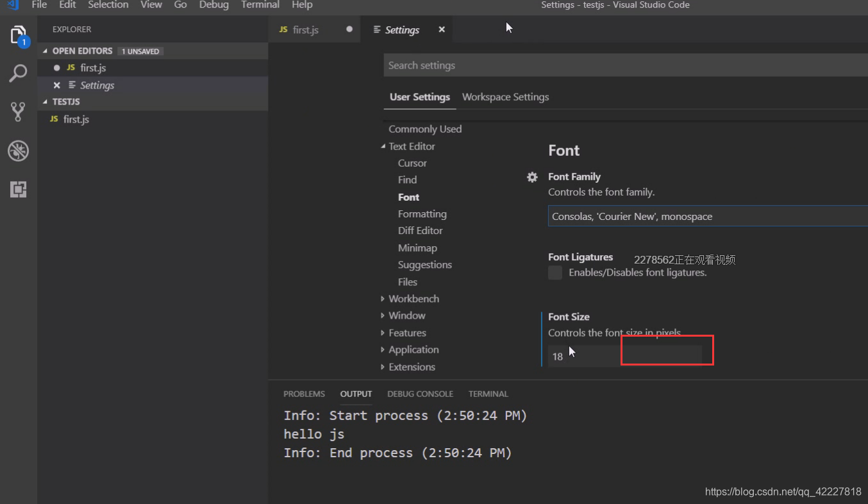Click JS icon of first.js under TESTJS
The width and height of the screenshot is (868, 504).
(x=54, y=119)
